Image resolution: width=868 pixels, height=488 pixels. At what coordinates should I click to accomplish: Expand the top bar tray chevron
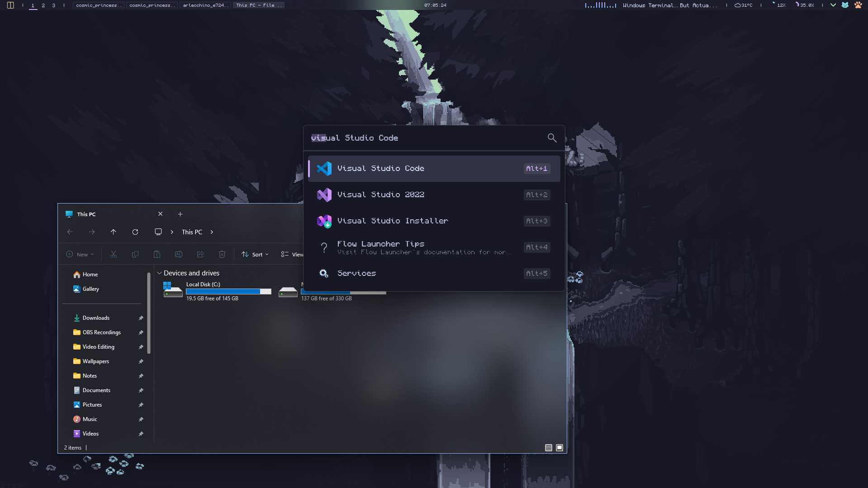point(833,5)
